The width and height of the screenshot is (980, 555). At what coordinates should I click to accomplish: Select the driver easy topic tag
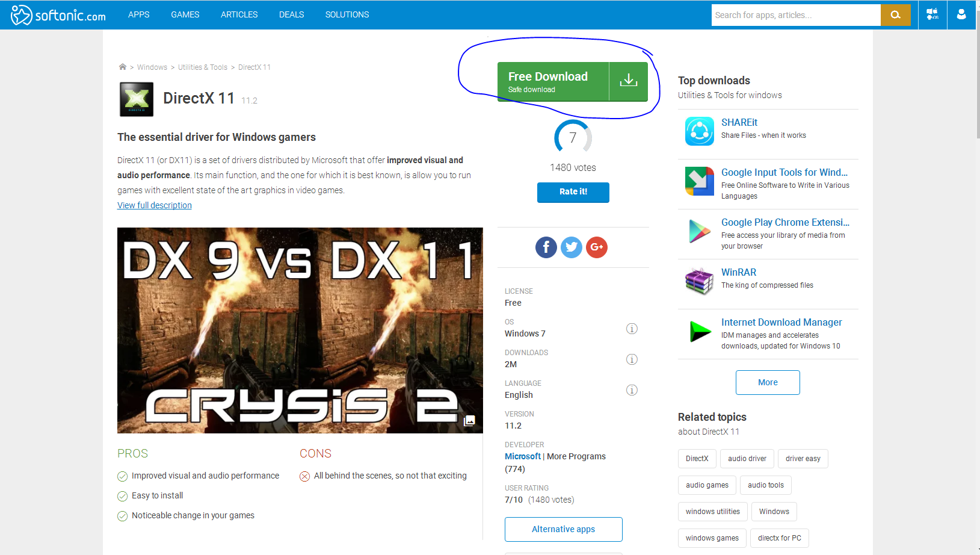click(x=803, y=459)
